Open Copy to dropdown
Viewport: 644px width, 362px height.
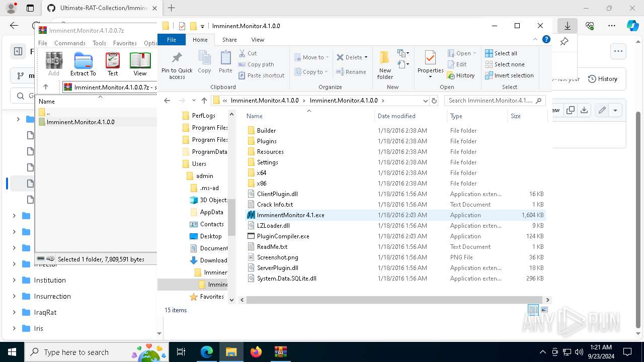coord(311,72)
